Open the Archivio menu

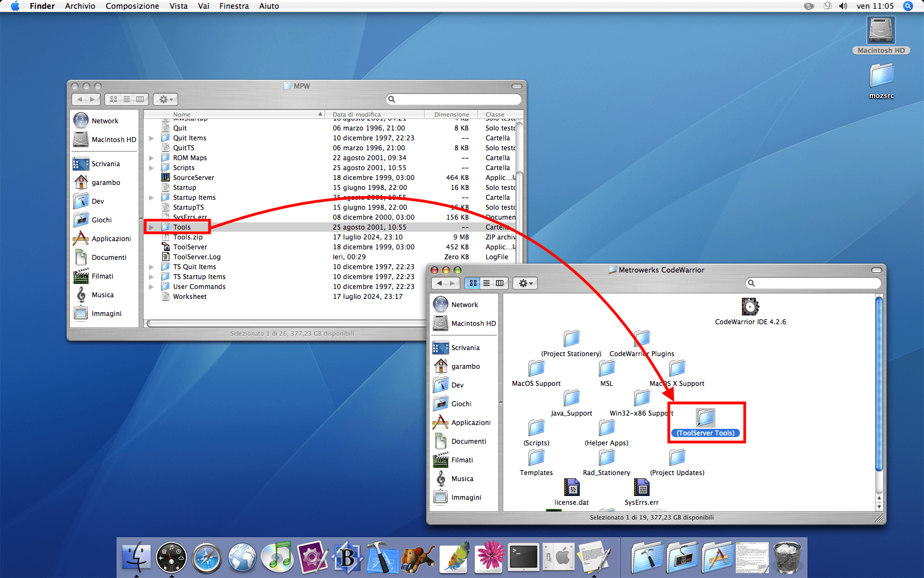(80, 6)
